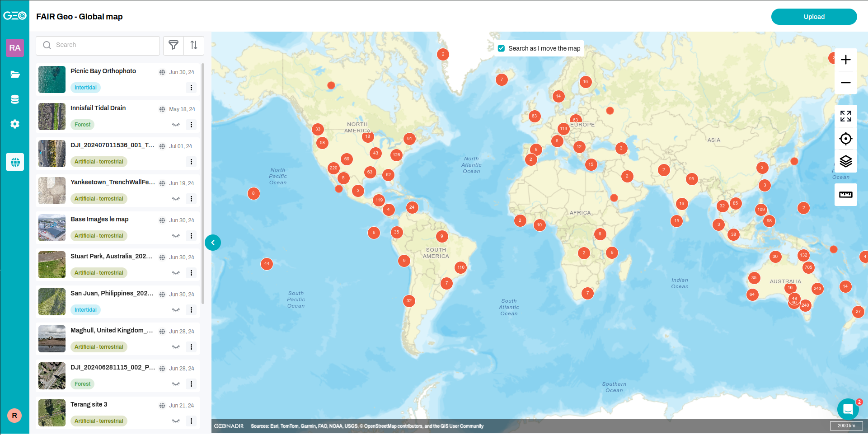
Task: Enter fullscreen map view
Action: tap(845, 116)
